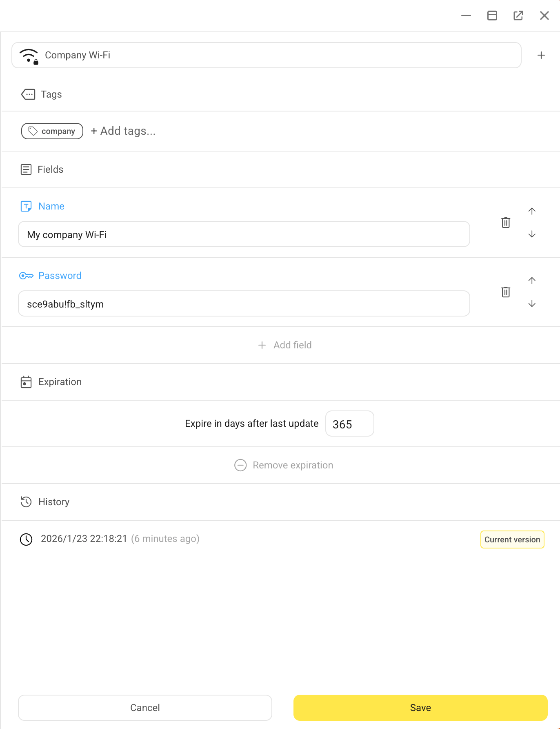Viewport: 560px width, 729px height.
Task: Click the clock icon next to history entry
Action: [x=26, y=539]
